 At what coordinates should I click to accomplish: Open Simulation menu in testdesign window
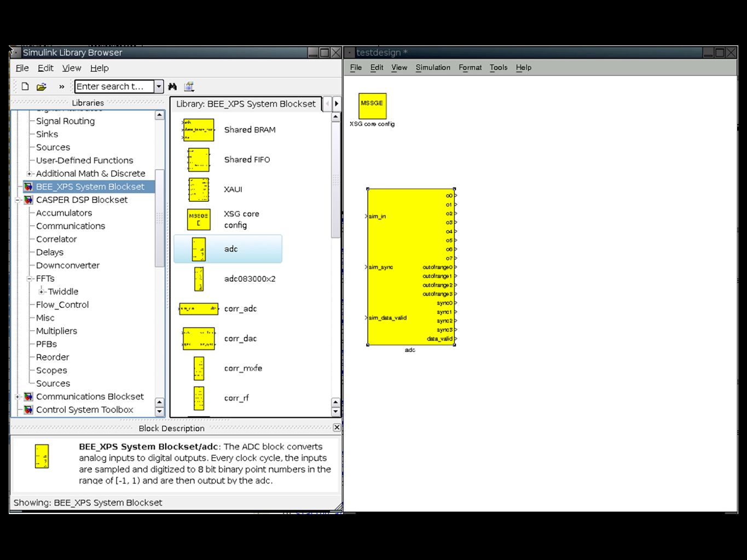click(433, 67)
